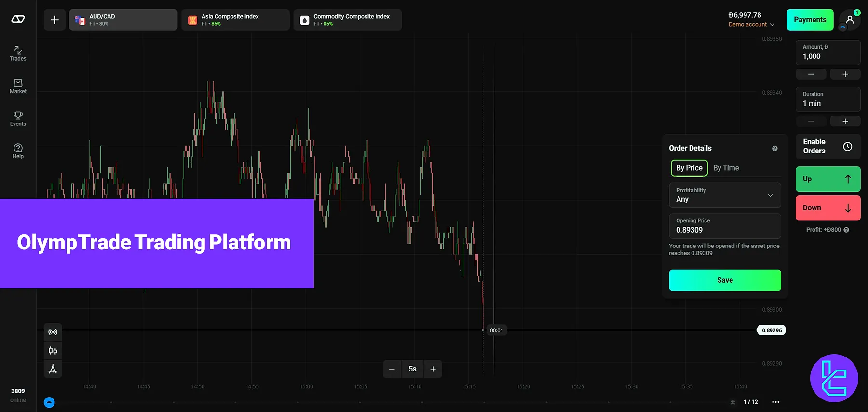Screen dimensions: 868x412
Task: Click the 3809 online counter
Action: tap(18, 395)
